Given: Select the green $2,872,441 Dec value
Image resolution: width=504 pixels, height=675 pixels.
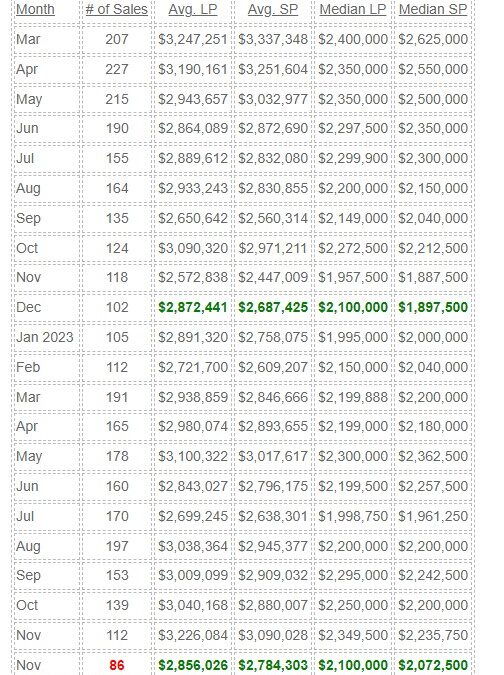Looking at the screenshot, I should [x=192, y=307].
